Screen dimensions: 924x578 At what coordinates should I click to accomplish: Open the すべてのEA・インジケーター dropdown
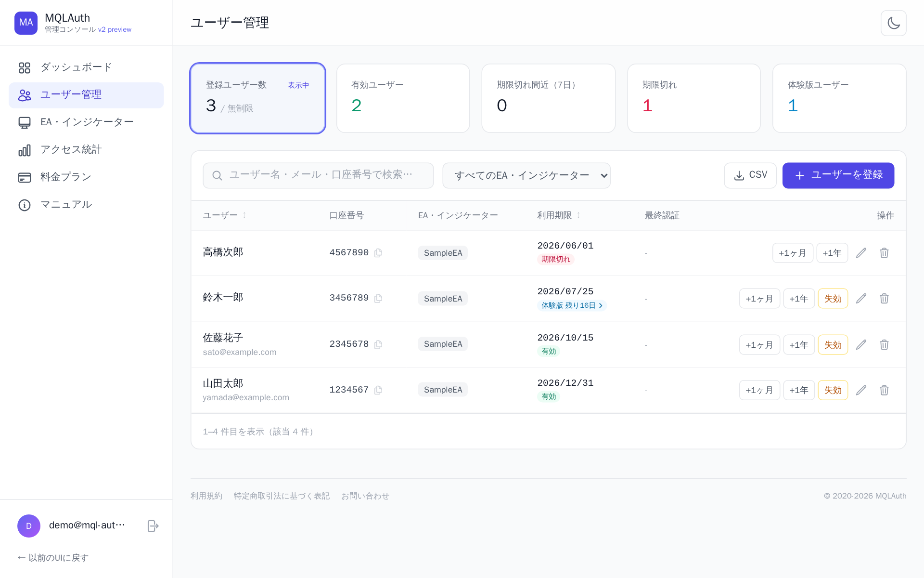pos(526,175)
